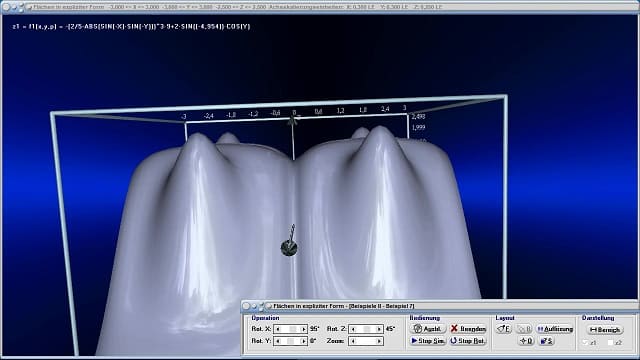
Task: Click the Rot. Z slider thumb
Action: [x=366, y=329]
